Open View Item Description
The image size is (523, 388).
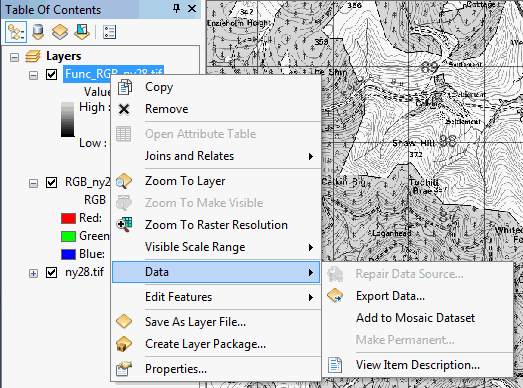418,365
